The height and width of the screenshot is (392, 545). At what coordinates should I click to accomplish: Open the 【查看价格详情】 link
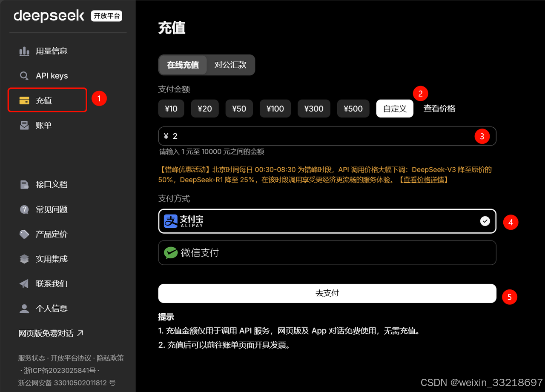pos(423,180)
